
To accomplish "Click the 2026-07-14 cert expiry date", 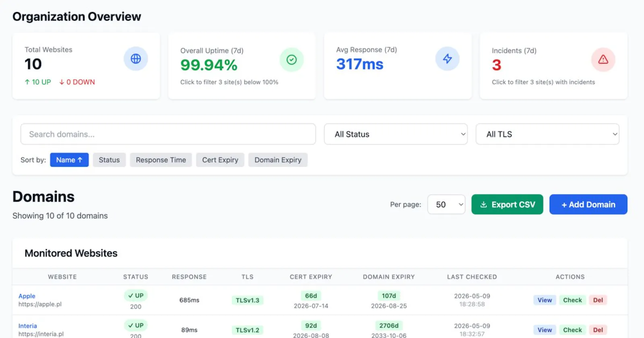I will (311, 306).
